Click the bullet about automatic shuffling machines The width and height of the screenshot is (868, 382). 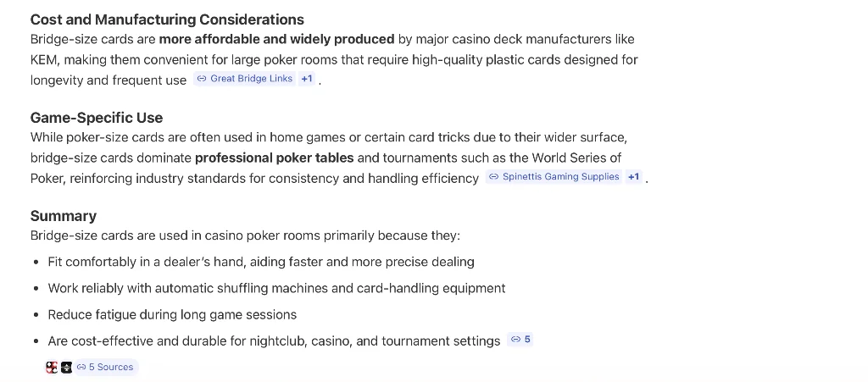(x=277, y=288)
